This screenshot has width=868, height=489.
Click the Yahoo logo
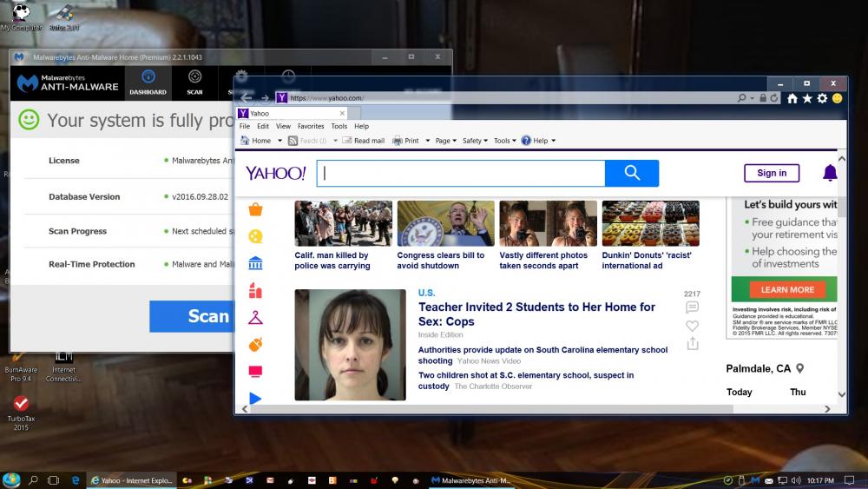pos(276,174)
